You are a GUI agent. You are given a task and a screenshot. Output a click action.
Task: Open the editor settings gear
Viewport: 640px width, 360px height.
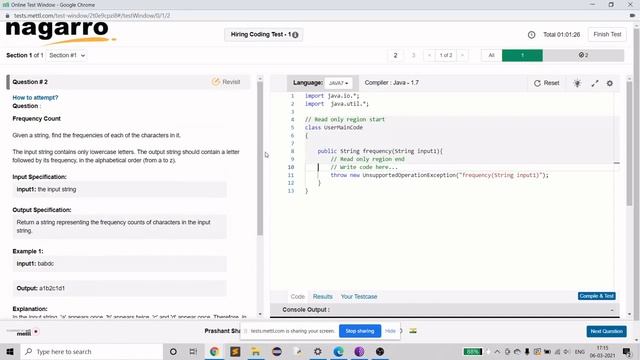(x=610, y=83)
